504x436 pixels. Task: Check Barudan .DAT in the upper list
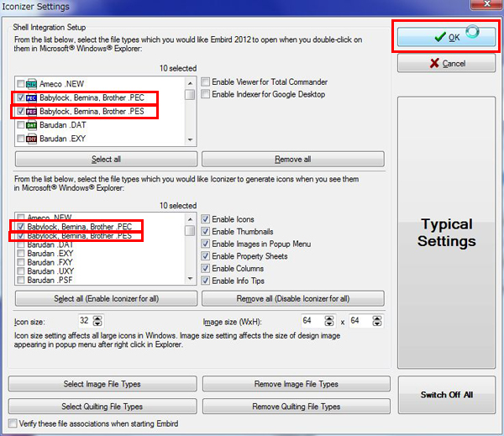click(x=20, y=125)
